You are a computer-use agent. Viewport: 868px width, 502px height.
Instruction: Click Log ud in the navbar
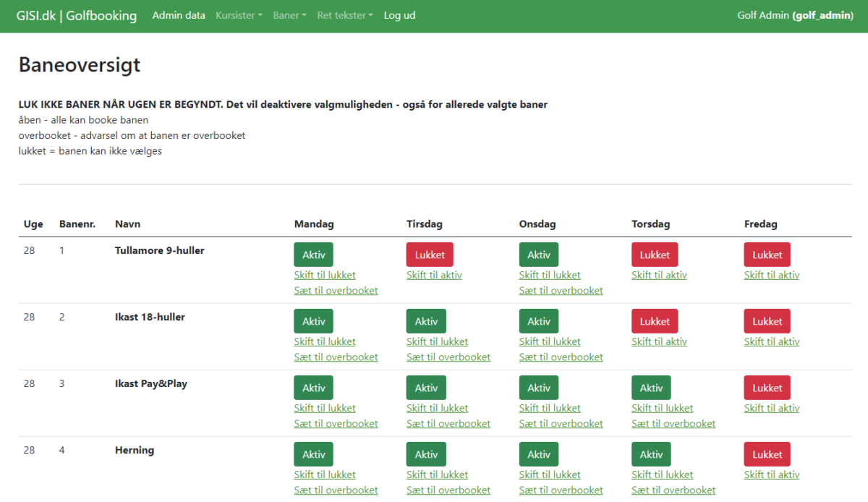coord(399,15)
